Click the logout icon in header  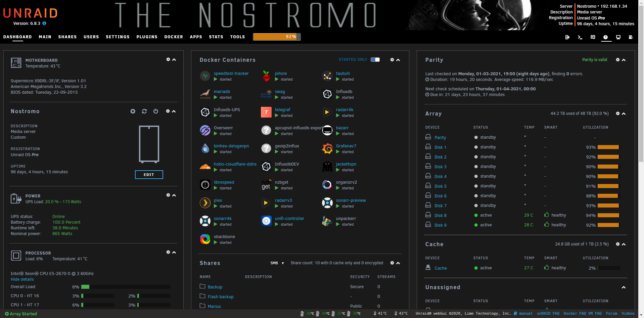click(x=567, y=37)
